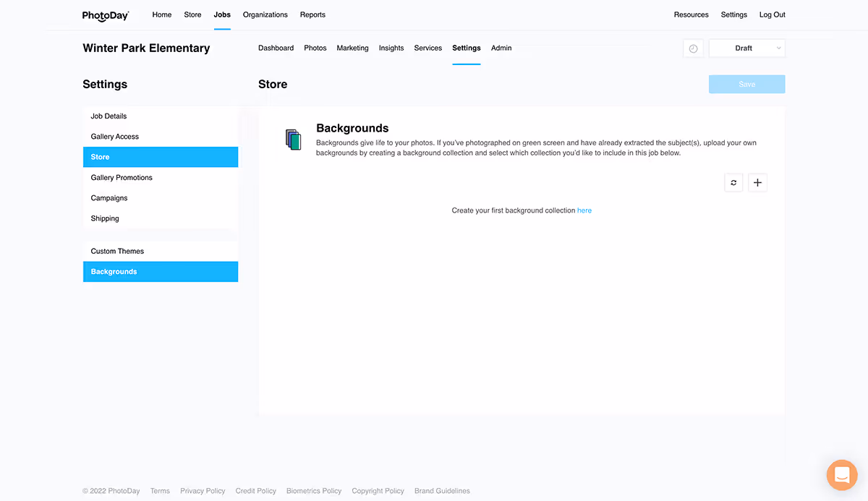
Task: Open Credit Policy footer link
Action: (256, 491)
